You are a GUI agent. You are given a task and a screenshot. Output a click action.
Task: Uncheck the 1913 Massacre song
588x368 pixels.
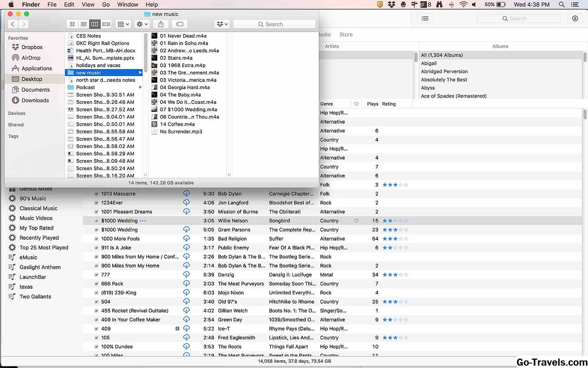click(x=97, y=194)
